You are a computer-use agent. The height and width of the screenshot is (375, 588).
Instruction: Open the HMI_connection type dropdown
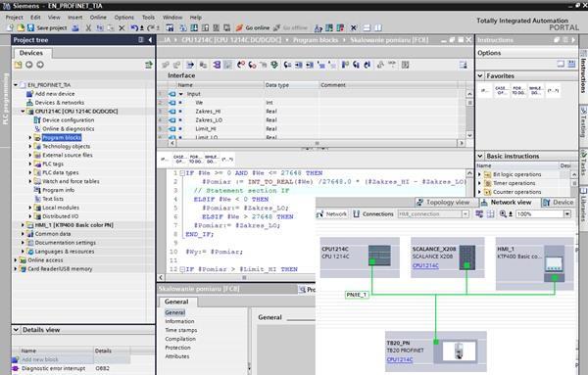point(465,213)
